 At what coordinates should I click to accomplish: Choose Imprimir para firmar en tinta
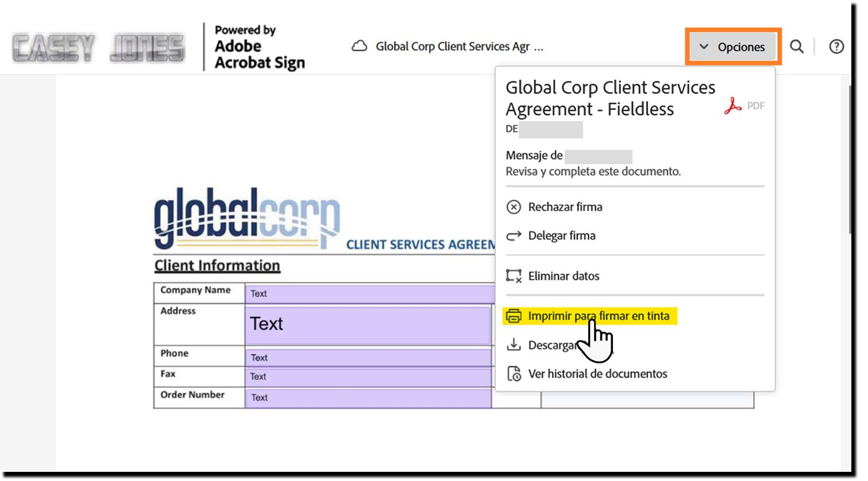[x=589, y=316]
